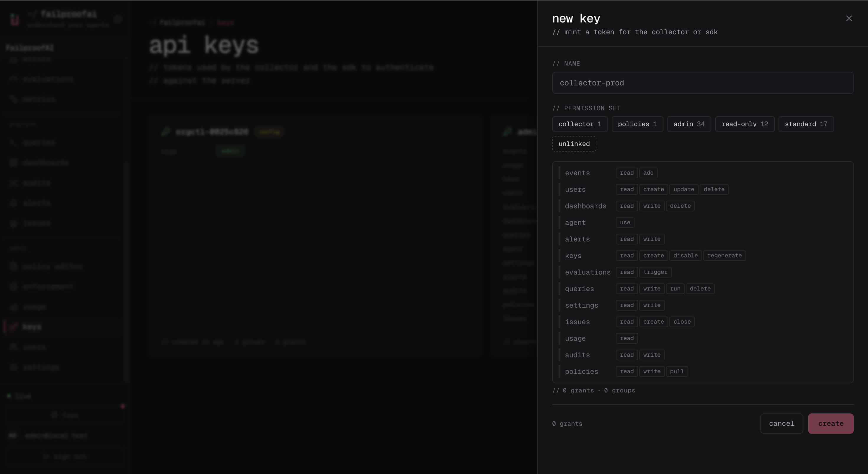Toggle issues read permission
Screen dimensions: 868x474
click(x=627, y=322)
